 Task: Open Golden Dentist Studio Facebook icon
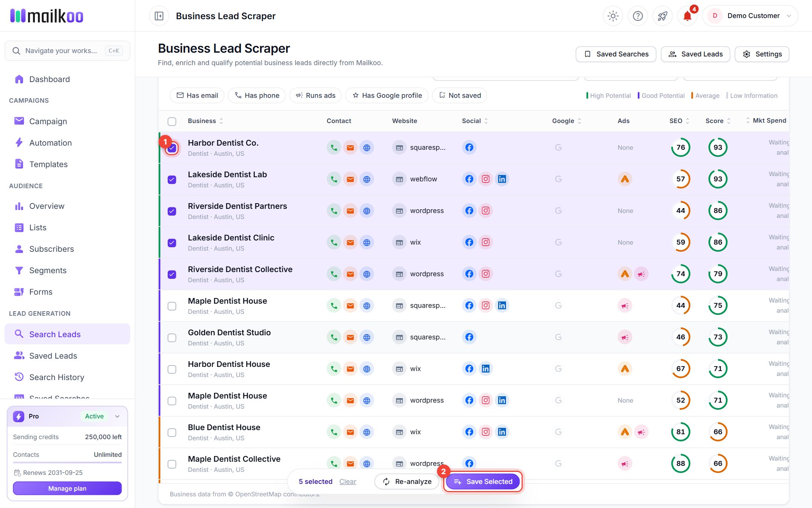pyautogui.click(x=469, y=337)
